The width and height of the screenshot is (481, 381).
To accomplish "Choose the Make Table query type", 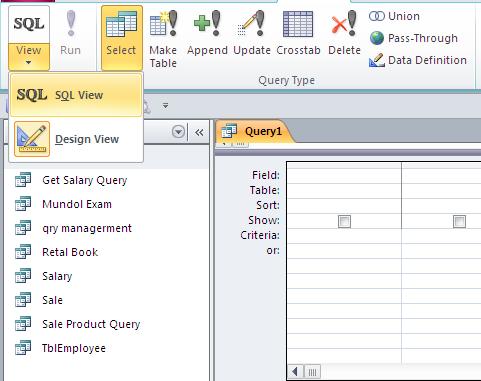I will click(163, 38).
